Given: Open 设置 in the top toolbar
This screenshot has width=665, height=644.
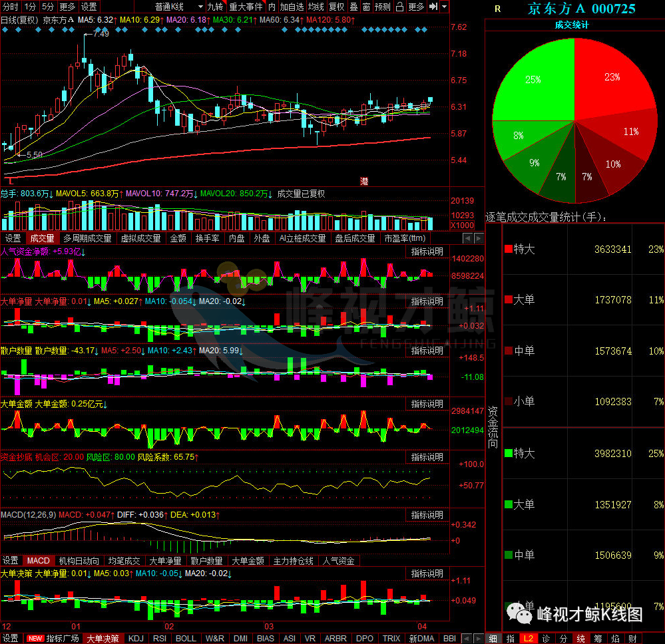Looking at the screenshot, I should [x=89, y=7].
